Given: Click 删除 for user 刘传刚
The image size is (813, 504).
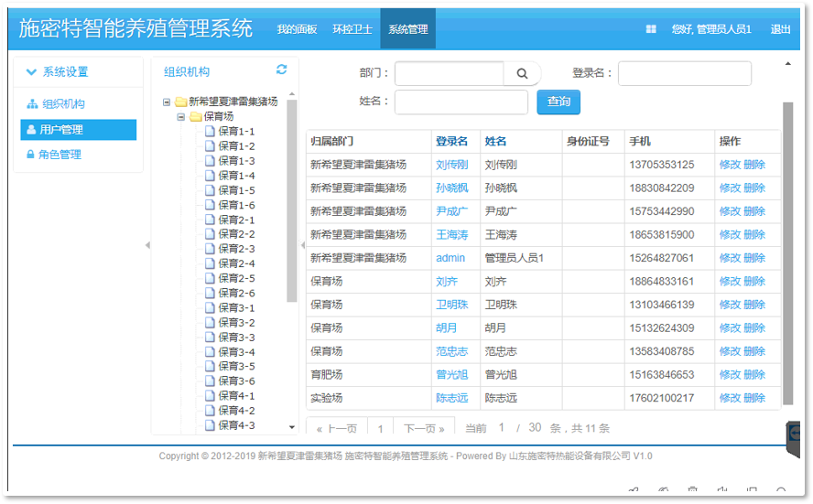Looking at the screenshot, I should 754,165.
